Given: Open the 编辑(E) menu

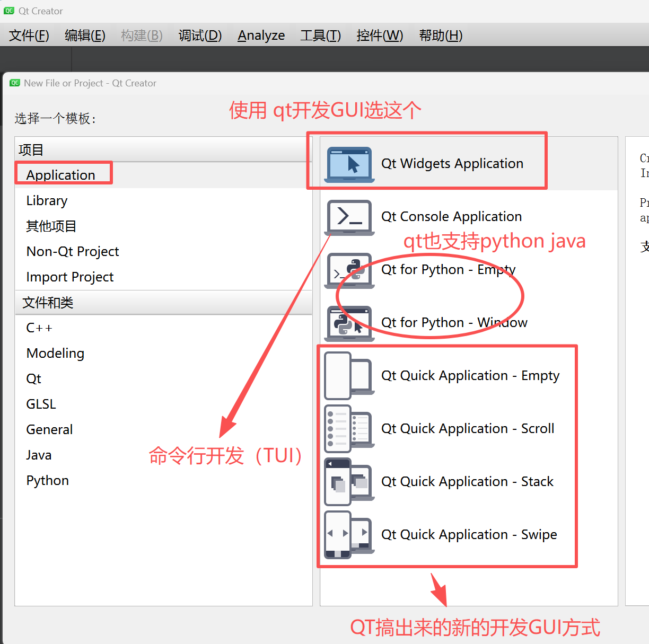Looking at the screenshot, I should (85, 36).
